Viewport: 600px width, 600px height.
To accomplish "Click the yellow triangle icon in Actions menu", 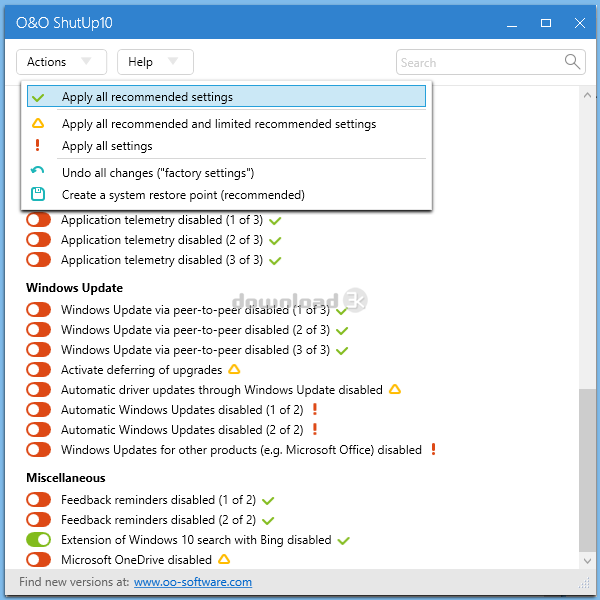I will point(38,124).
